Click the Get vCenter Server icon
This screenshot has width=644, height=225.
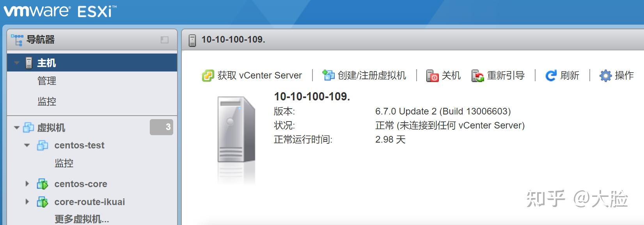click(x=208, y=75)
